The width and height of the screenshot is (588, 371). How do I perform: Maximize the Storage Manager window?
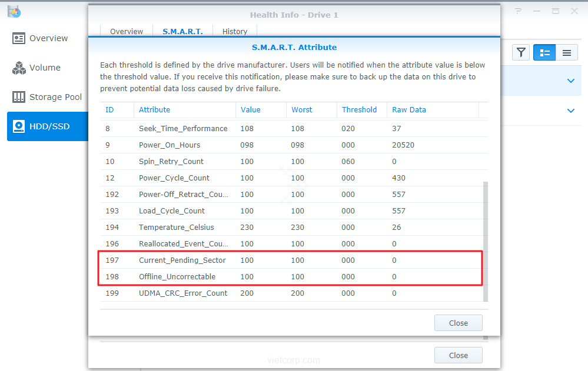click(556, 11)
